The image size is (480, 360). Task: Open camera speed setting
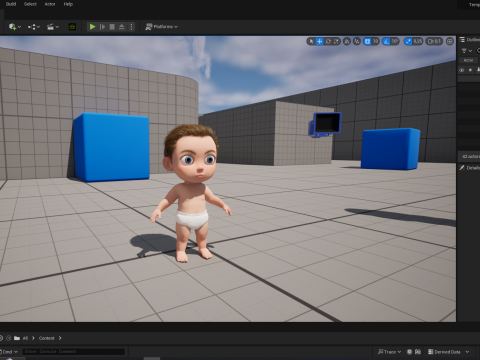[434, 41]
